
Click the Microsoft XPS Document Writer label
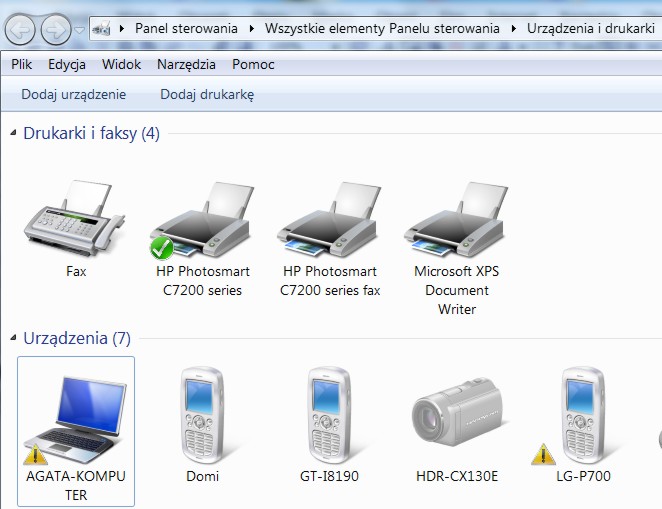456,290
